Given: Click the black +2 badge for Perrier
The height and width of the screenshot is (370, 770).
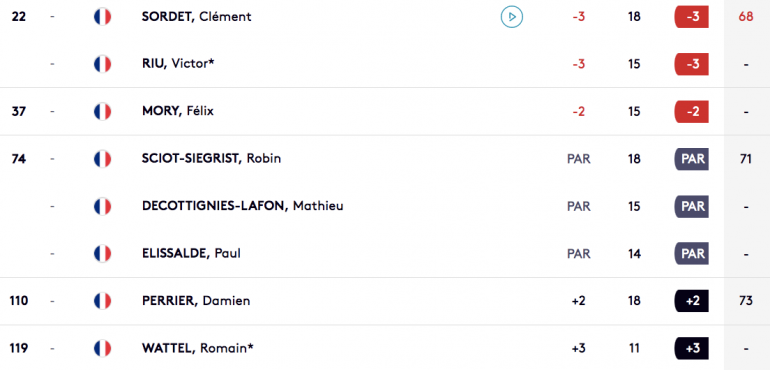Looking at the screenshot, I should point(691,301).
